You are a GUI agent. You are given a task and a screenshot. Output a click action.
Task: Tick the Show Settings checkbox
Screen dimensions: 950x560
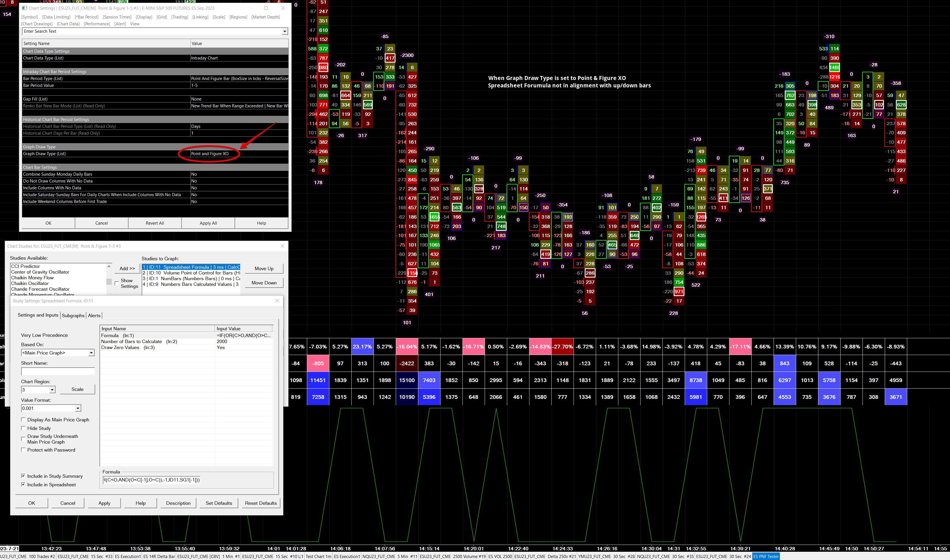(x=117, y=283)
